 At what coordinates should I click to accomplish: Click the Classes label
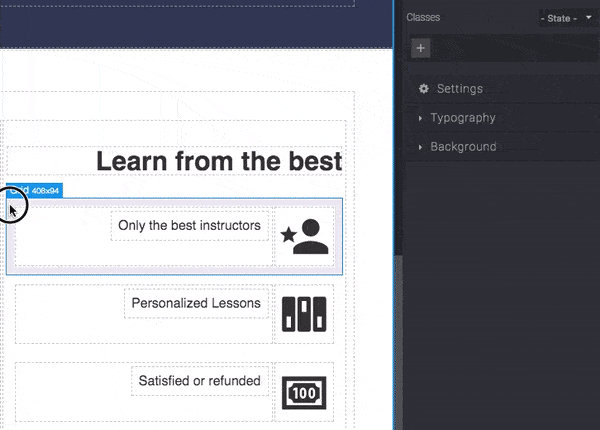tap(423, 17)
